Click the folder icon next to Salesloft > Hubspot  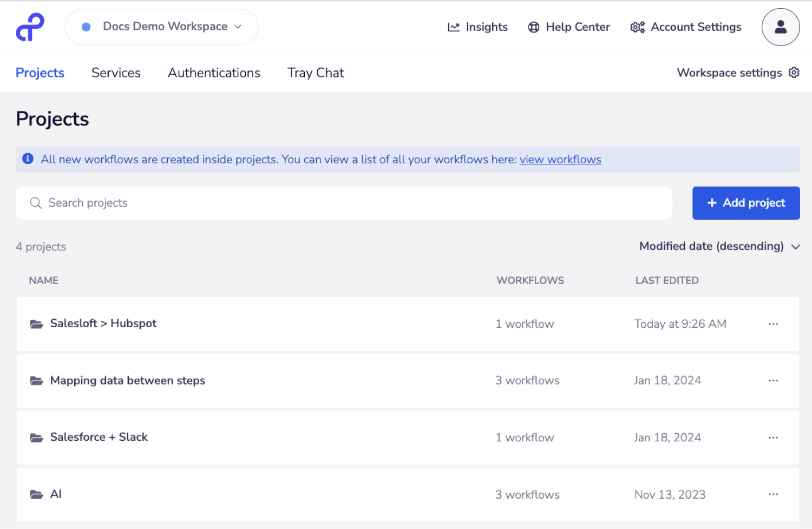tap(36, 324)
